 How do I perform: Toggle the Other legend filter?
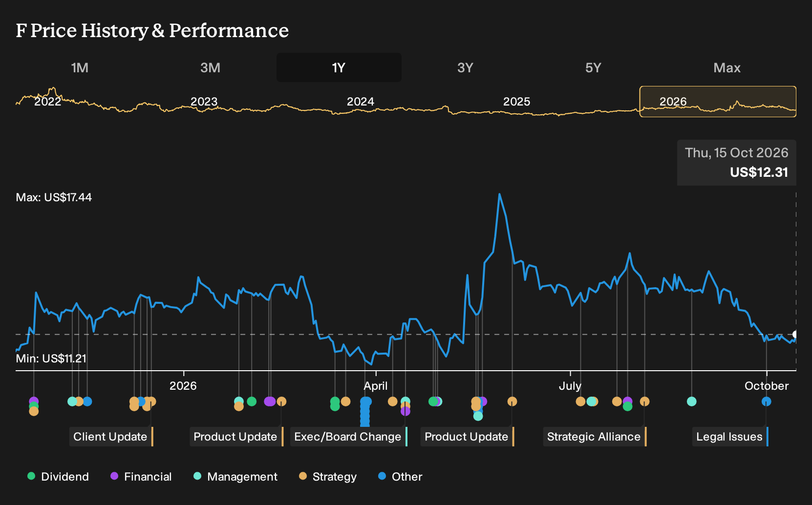coord(400,477)
